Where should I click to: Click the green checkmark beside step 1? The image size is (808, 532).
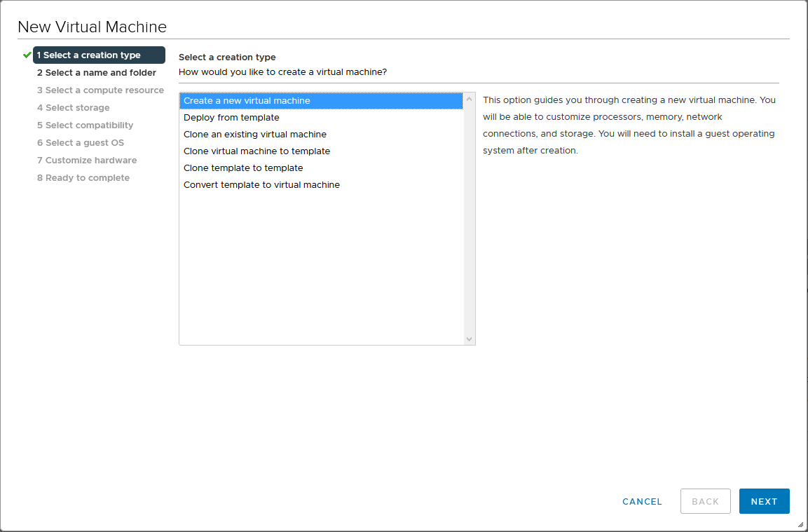(27, 55)
